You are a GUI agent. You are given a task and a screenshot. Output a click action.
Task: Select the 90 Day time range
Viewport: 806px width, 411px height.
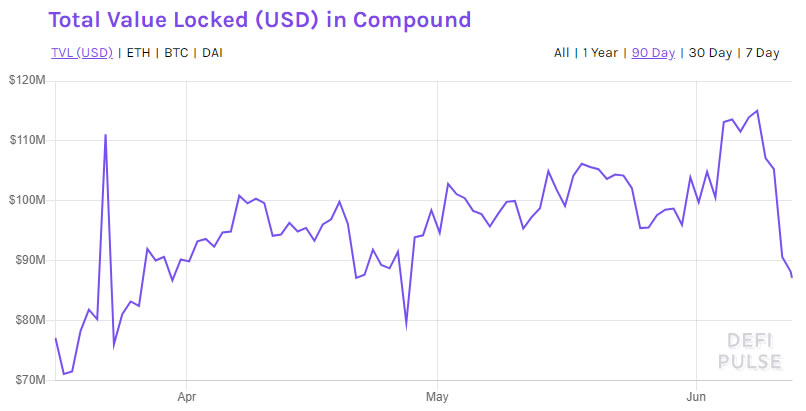coord(653,53)
